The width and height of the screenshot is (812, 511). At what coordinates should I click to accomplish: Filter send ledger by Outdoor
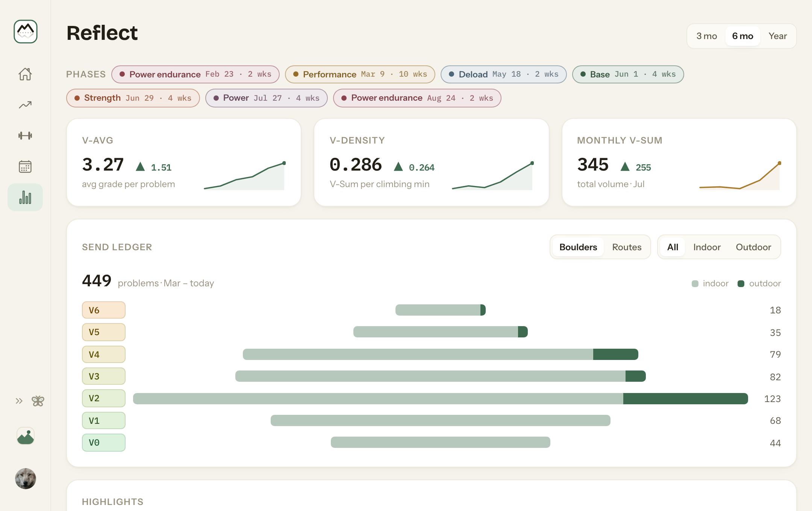pos(753,247)
